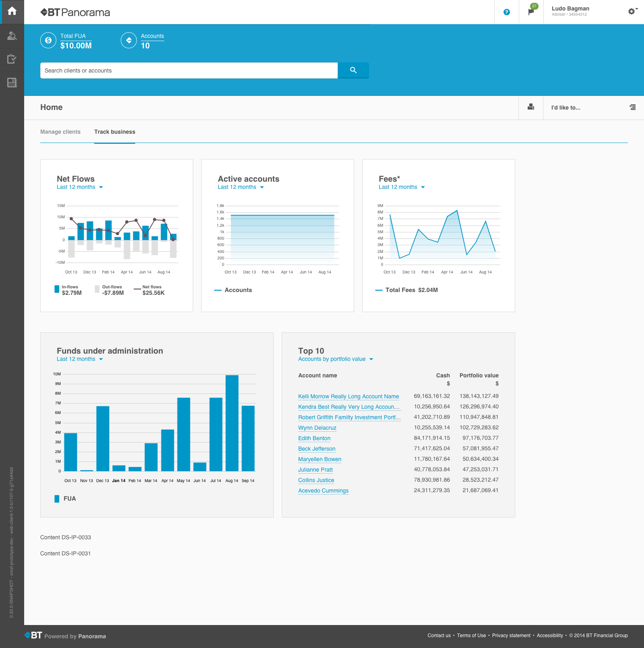Screen dimensions: 644x648
Task: Expand Active accounts period dropdown
Action: 241,187
